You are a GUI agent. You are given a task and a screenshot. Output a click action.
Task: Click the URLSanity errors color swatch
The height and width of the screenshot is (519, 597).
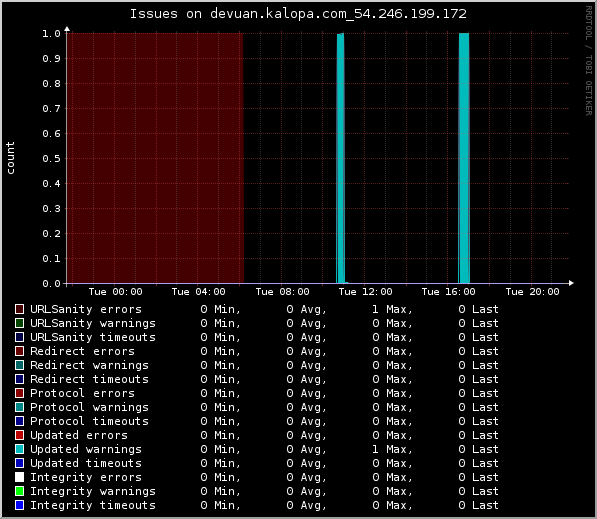click(x=19, y=309)
